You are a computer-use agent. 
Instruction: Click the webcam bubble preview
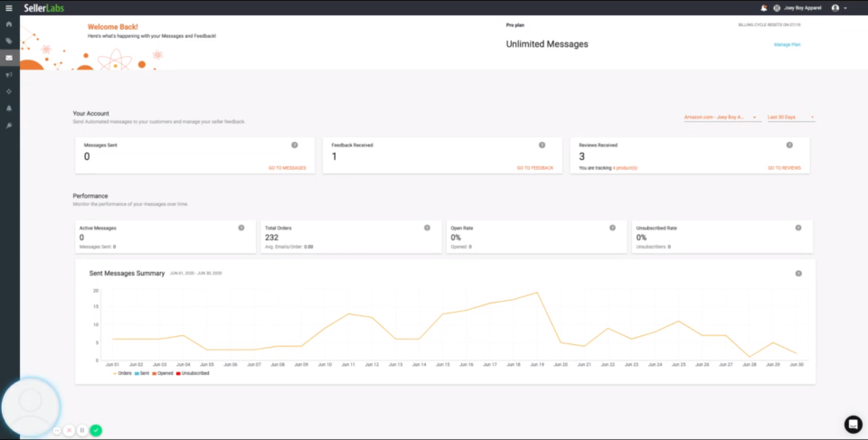pos(31,407)
